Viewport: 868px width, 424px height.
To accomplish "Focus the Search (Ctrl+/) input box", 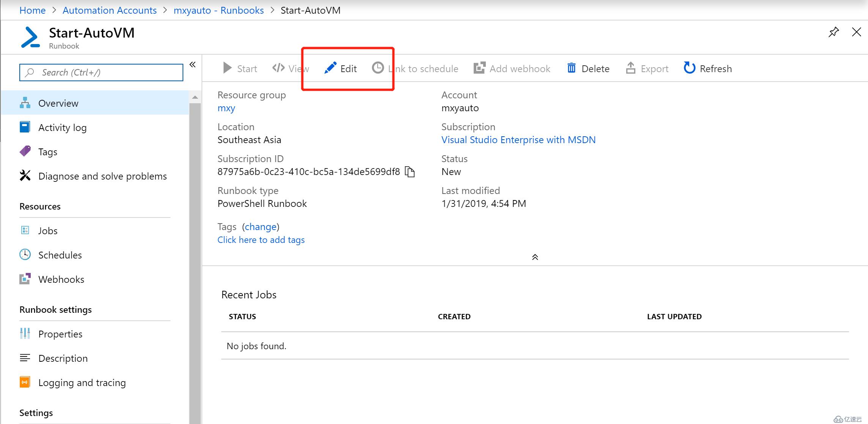I will (x=101, y=73).
